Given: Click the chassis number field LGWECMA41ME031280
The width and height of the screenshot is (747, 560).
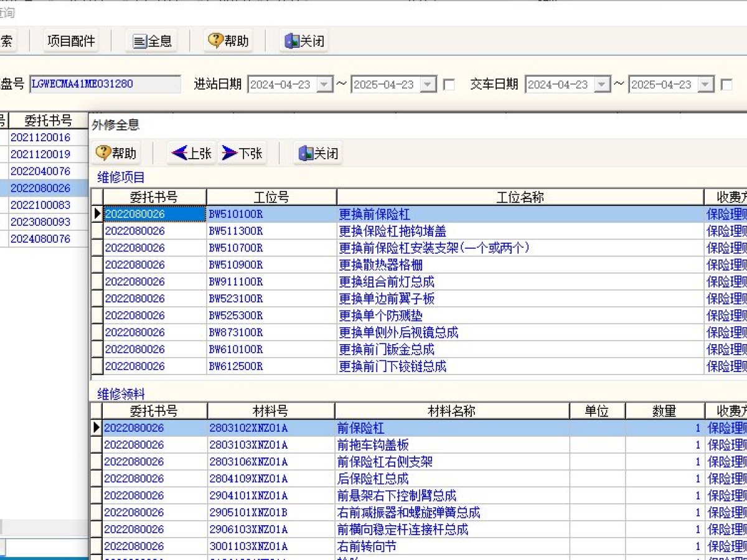Looking at the screenshot, I should click(x=105, y=84).
